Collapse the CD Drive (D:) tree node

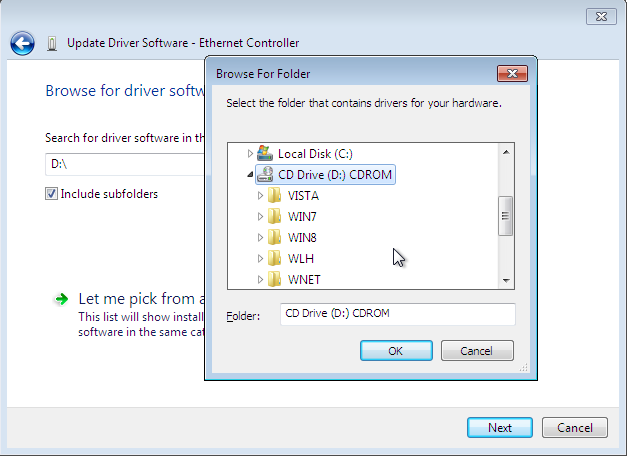pos(250,175)
